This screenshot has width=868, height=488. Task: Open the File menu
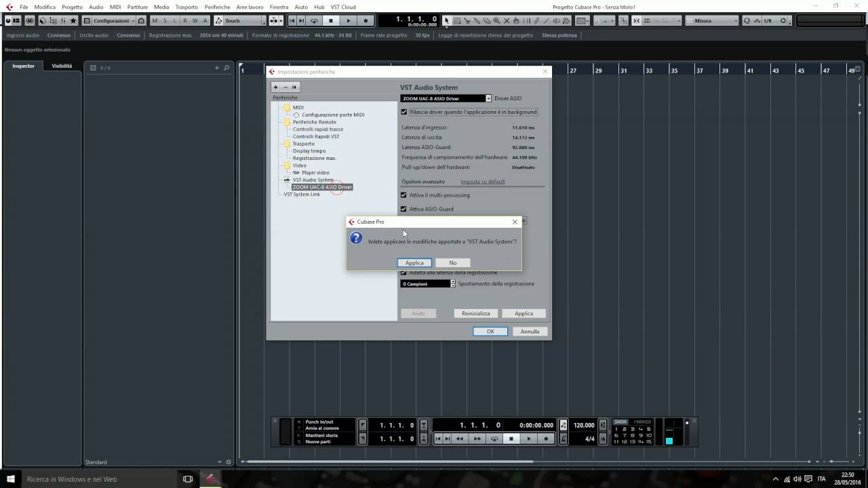click(x=24, y=7)
